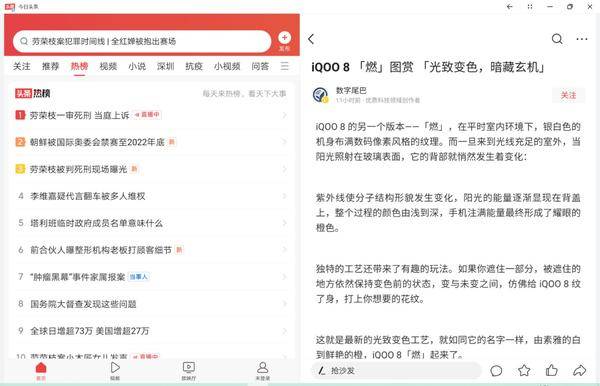The width and height of the screenshot is (600, 386).
Task: Click the pencil icon in the comment box
Action: pyautogui.click(x=322, y=370)
